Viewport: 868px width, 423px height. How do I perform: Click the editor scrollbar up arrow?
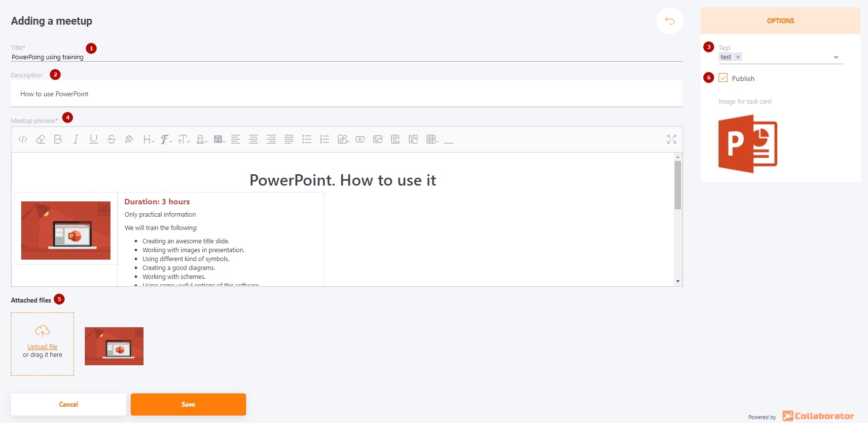(x=678, y=156)
